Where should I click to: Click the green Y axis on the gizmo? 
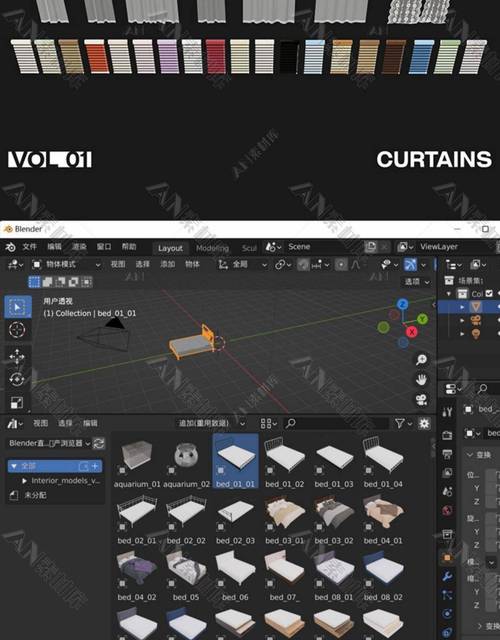(422, 319)
